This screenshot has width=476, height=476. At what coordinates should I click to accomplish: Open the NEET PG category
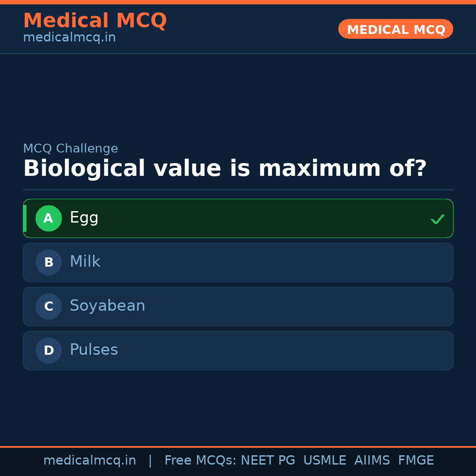(268, 460)
